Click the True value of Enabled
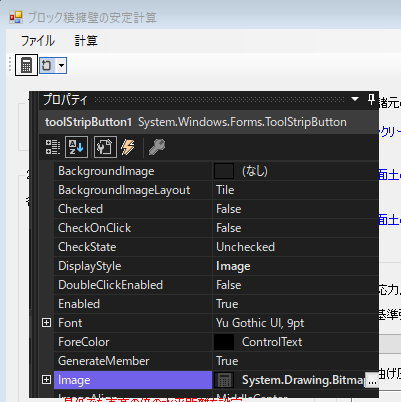Screen dimensions: 401x402 click(227, 304)
